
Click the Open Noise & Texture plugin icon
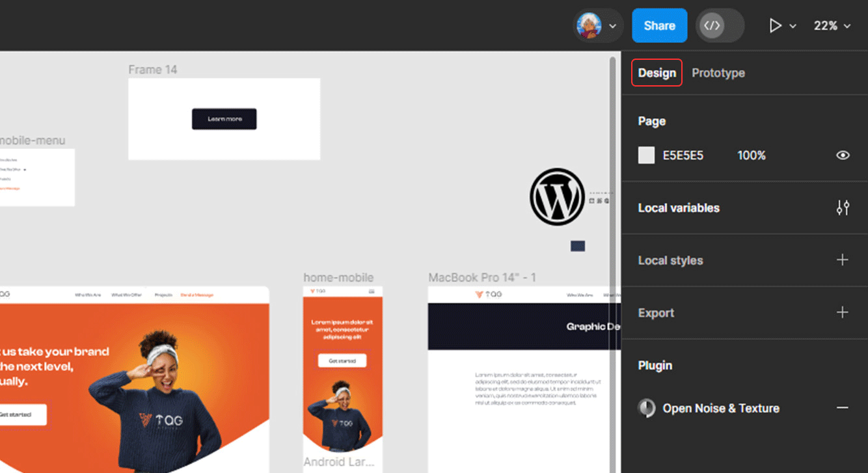point(647,408)
